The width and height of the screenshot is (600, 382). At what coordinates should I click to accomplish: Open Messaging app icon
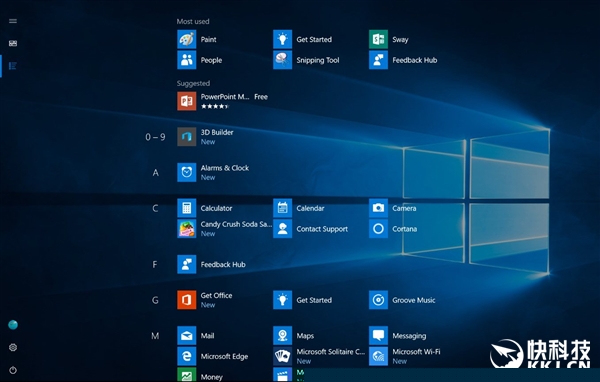(x=378, y=336)
